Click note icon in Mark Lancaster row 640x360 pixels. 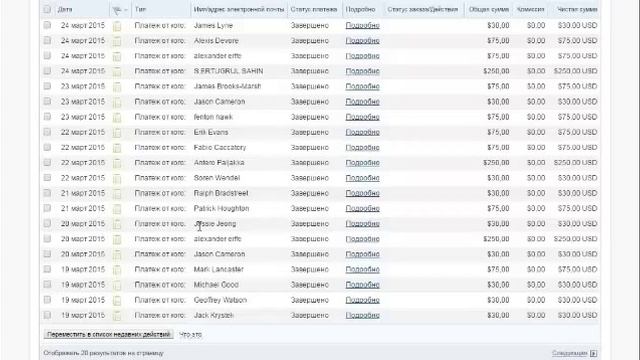[x=117, y=270]
